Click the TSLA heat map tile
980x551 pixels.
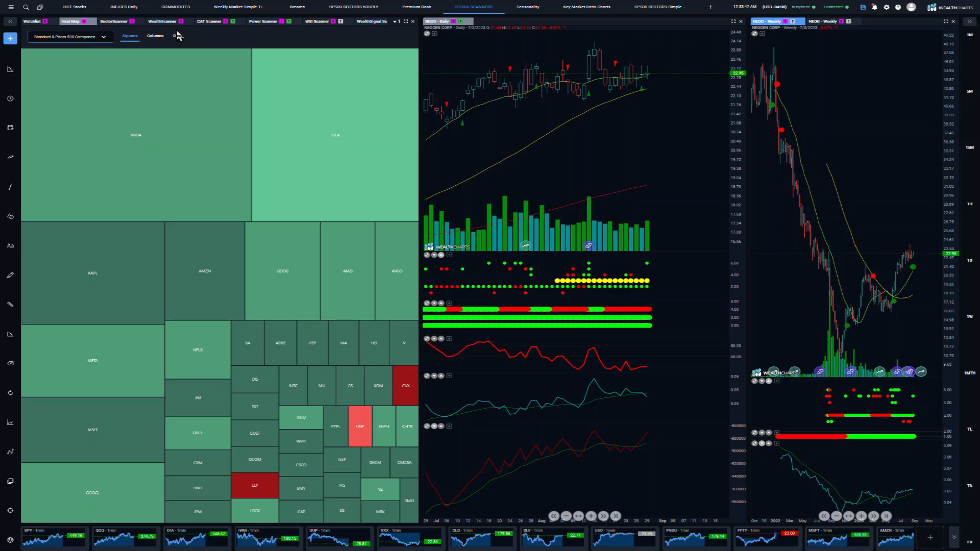pos(335,135)
